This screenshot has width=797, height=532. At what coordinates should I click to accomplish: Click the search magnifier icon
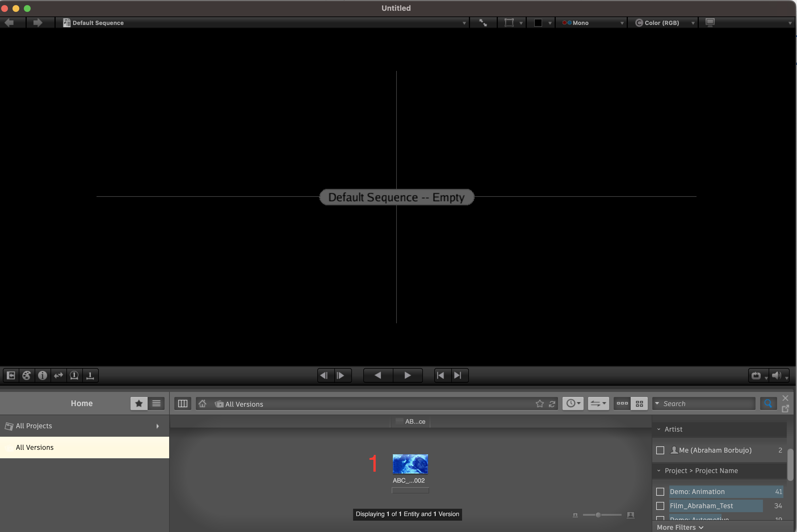pos(769,404)
